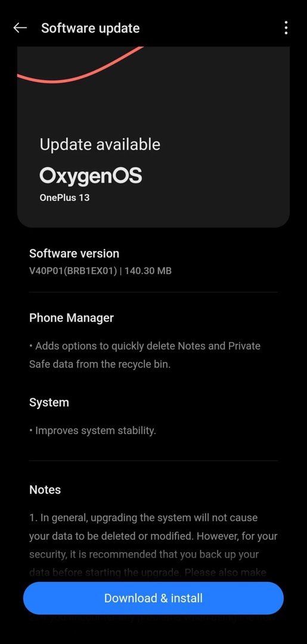Image resolution: width=307 pixels, height=644 pixels.
Task: Tap the Software version heading
Action: [75, 253]
